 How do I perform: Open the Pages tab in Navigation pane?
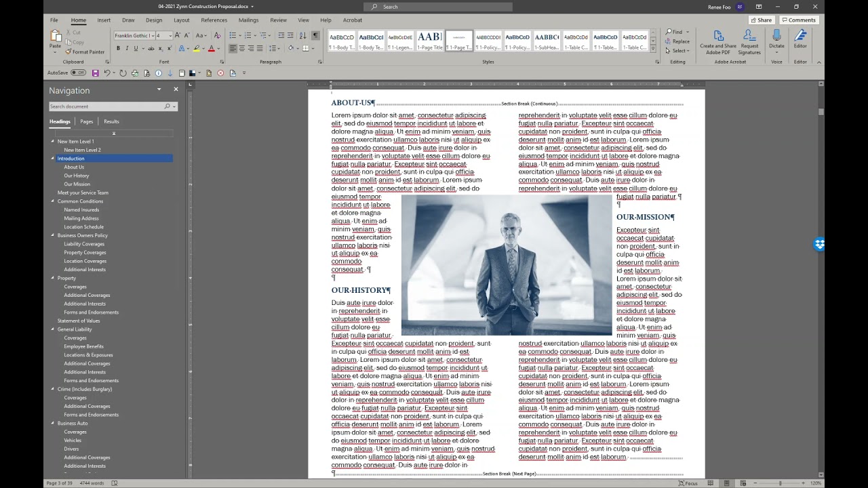[86, 121]
